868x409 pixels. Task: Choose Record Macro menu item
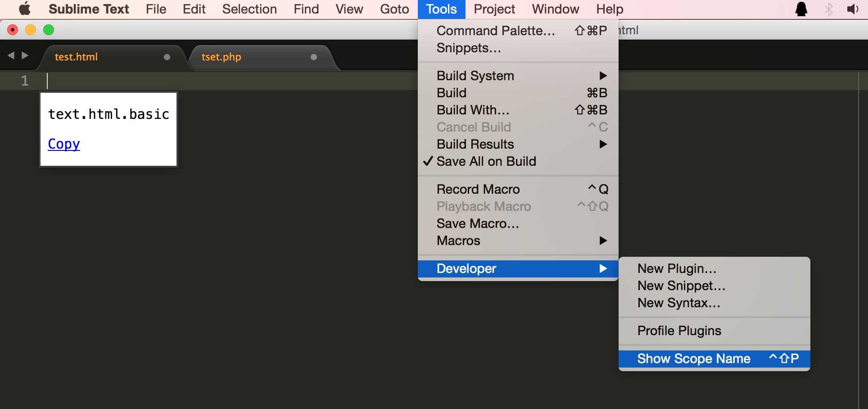[518, 189]
